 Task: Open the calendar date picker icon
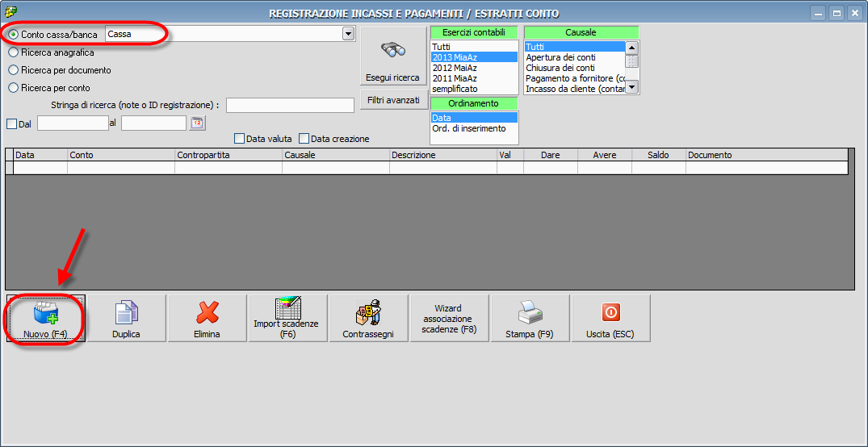click(x=197, y=123)
